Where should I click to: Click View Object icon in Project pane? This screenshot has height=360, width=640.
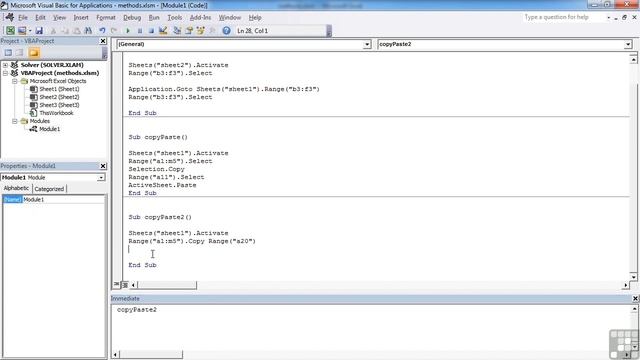[x=20, y=53]
